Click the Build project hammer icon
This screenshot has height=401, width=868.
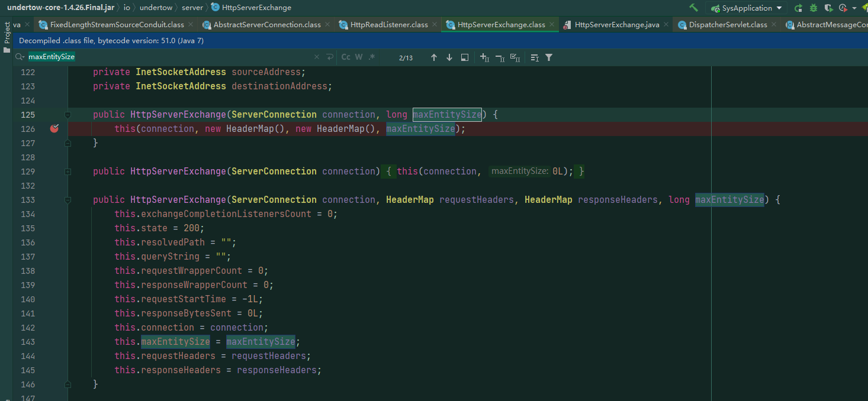(693, 8)
